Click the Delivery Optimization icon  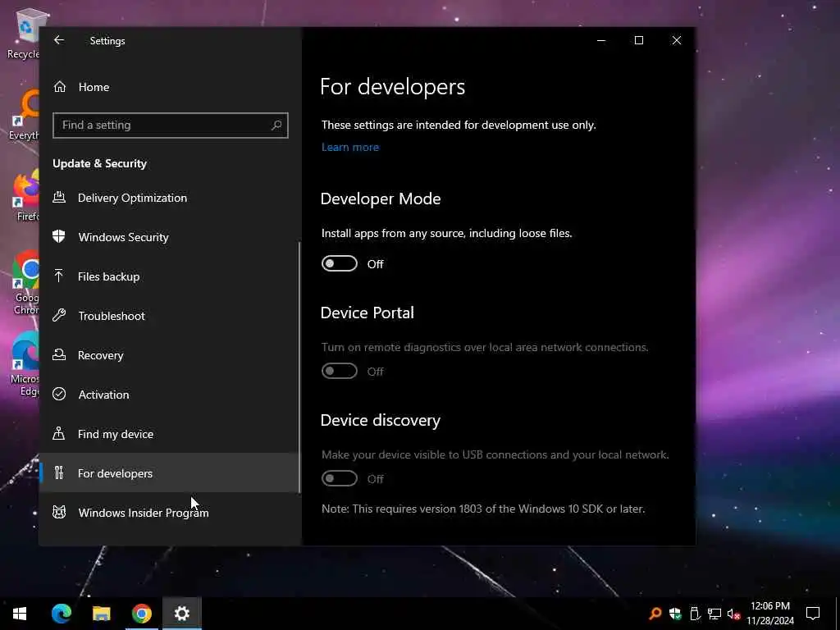(59, 198)
